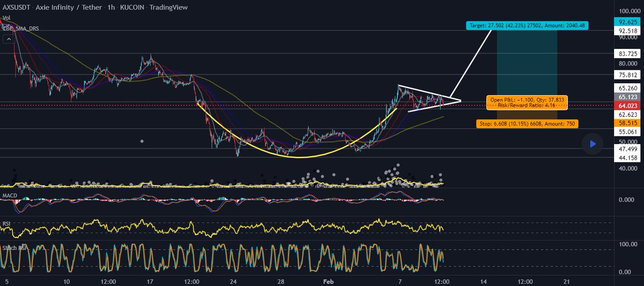This screenshot has height=286, width=644.
Task: Click the 21 date on time axis
Action: [x=566, y=281]
